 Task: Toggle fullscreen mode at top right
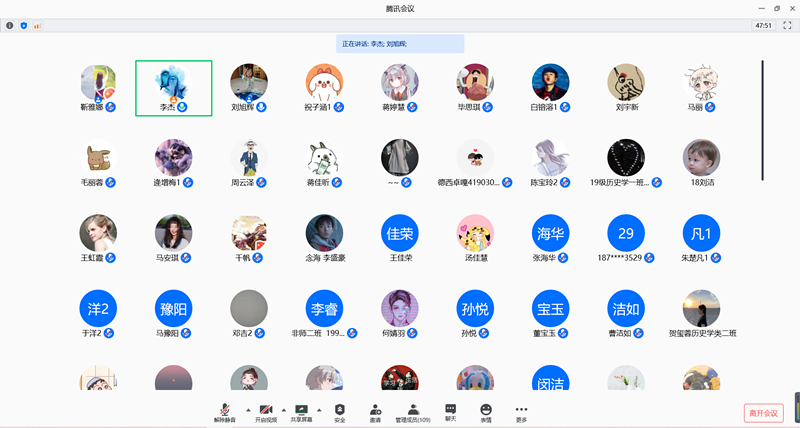pos(787,25)
